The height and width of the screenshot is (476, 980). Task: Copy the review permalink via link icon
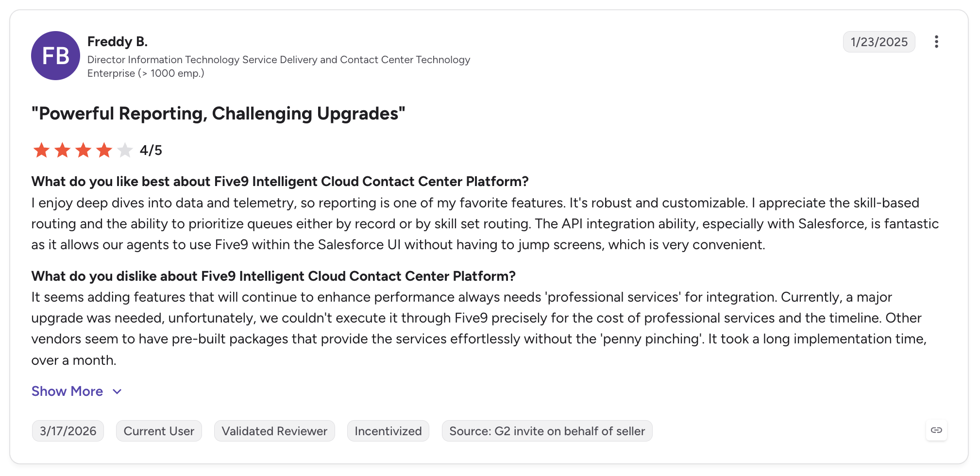tap(936, 430)
